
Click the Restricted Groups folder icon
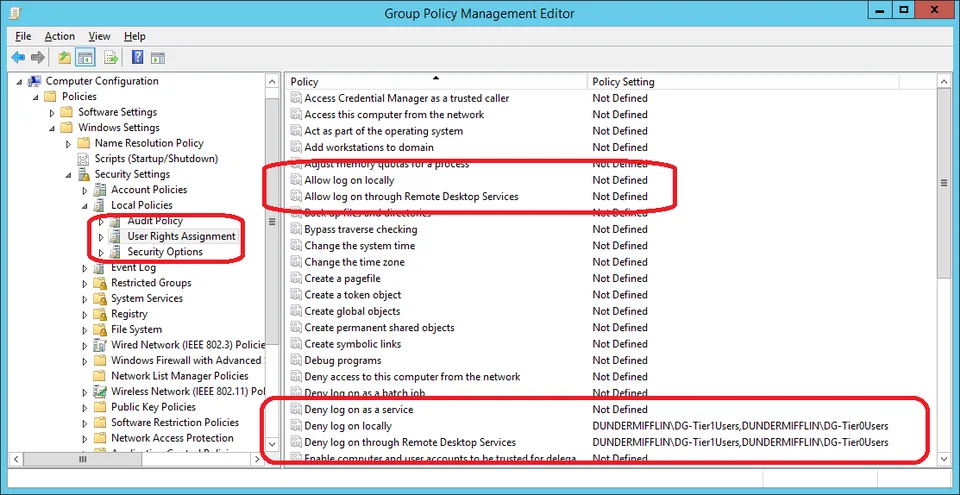[x=100, y=283]
